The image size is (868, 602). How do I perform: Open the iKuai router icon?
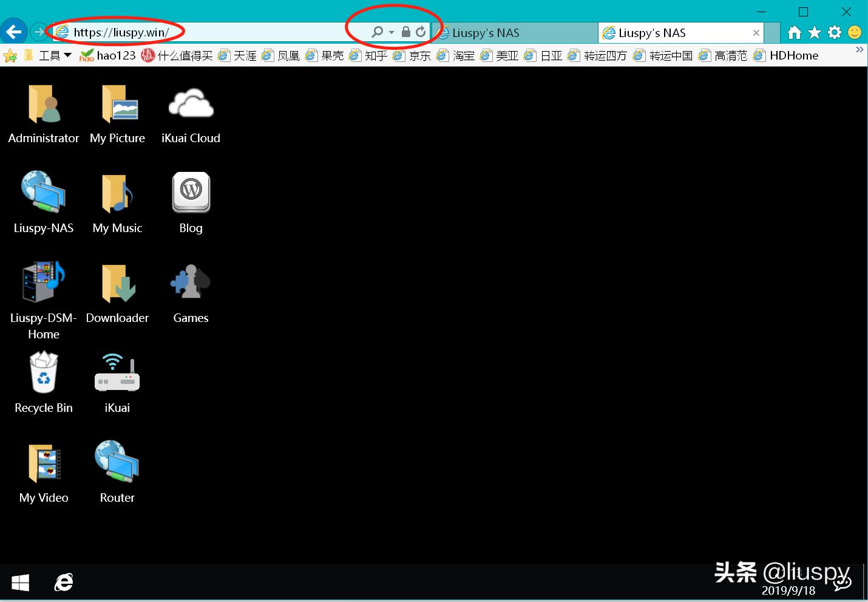pos(117,372)
